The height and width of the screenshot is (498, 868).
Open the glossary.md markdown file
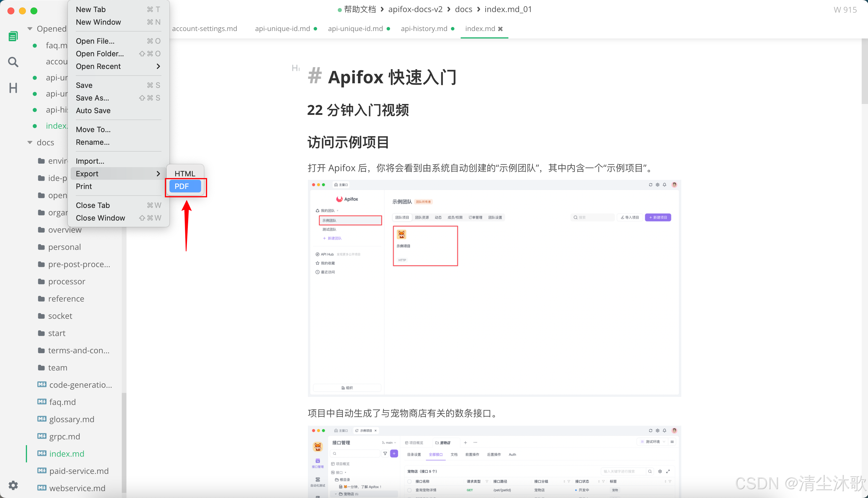72,419
